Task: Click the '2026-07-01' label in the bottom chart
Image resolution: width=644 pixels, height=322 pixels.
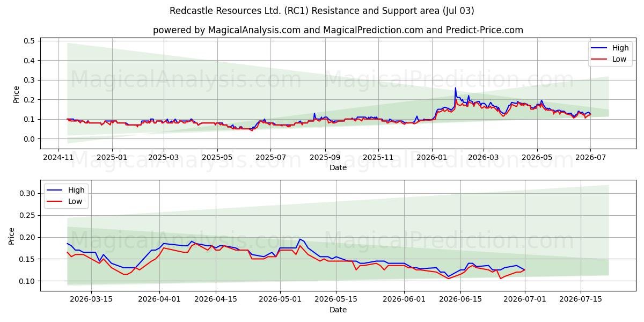Action: click(x=525, y=300)
